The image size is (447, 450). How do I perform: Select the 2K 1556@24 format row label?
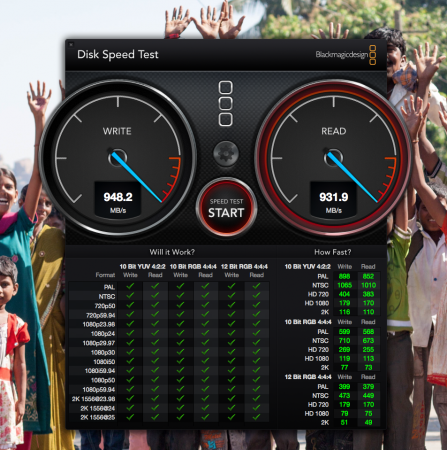click(x=98, y=408)
